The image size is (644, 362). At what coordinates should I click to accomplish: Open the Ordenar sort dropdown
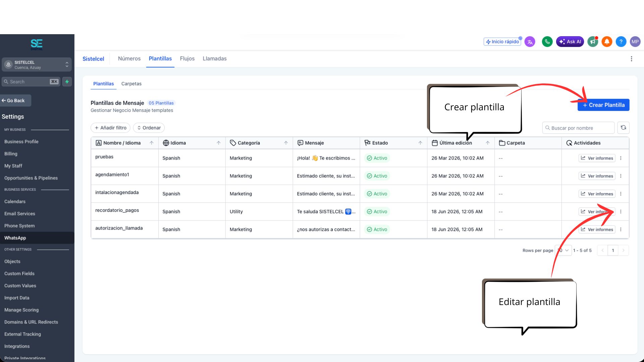coord(149,128)
